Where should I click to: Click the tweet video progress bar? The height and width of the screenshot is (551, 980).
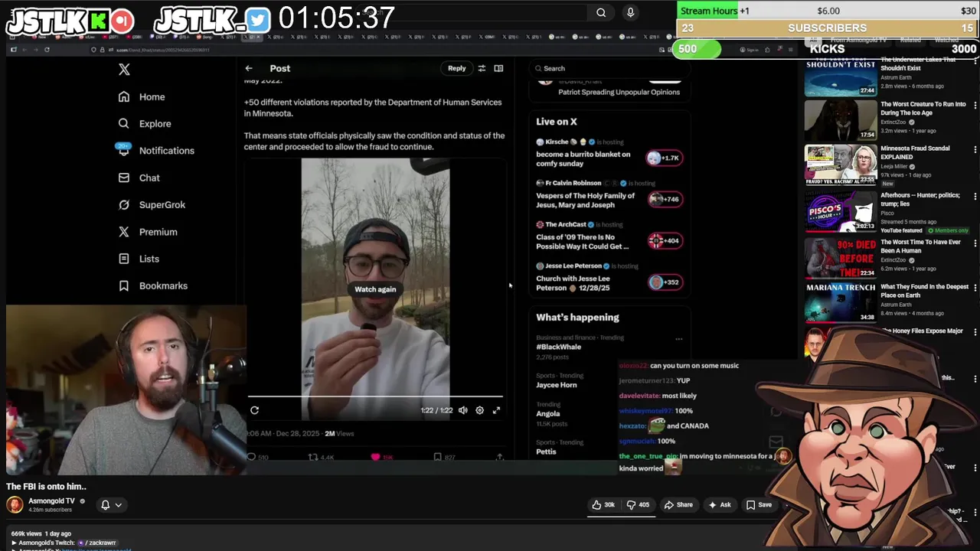pos(375,396)
